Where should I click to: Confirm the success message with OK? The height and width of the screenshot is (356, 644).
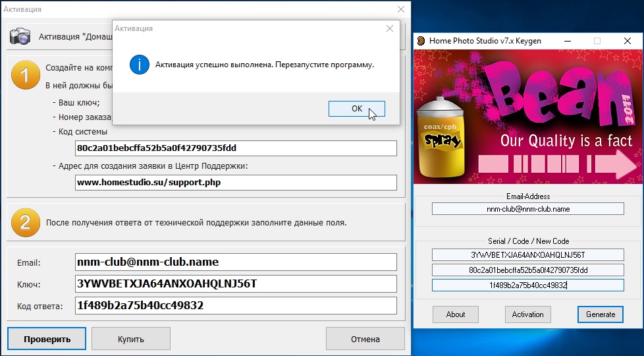[x=356, y=109]
